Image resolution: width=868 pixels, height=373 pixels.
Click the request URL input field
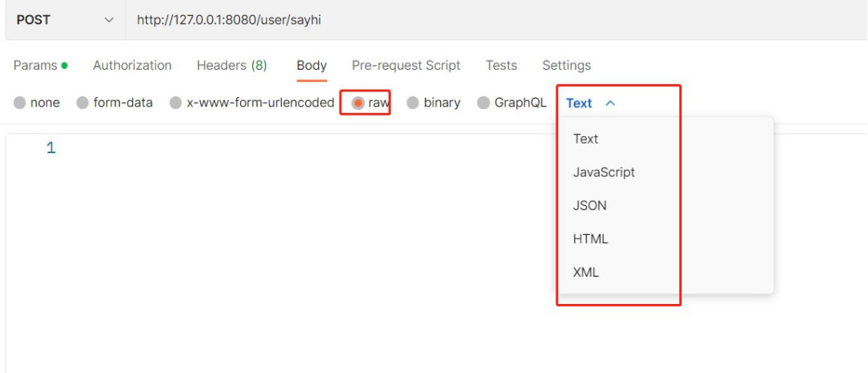496,20
